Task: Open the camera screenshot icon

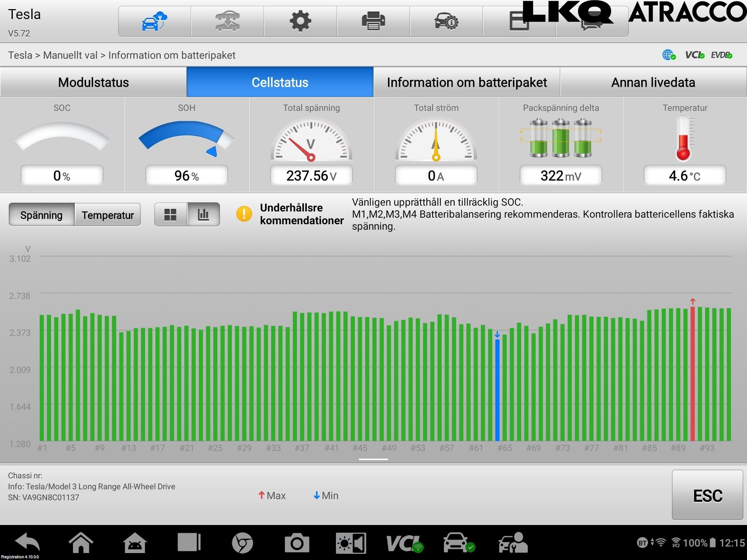Action: tap(297, 543)
